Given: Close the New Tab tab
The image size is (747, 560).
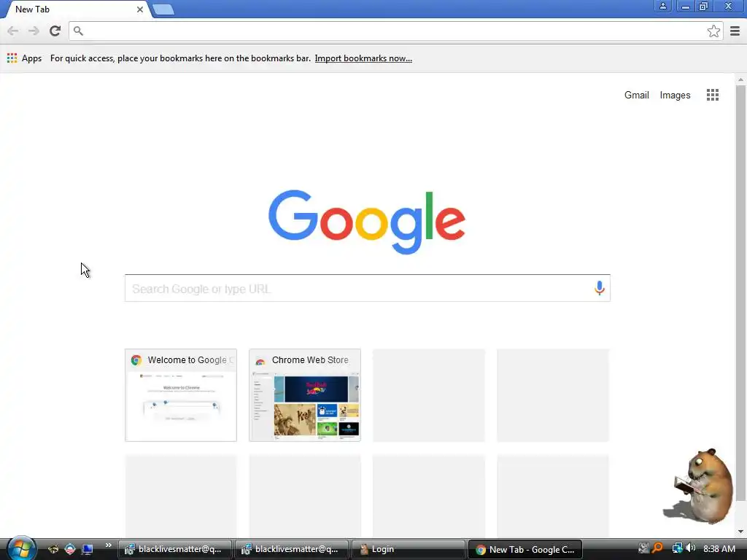Looking at the screenshot, I should coord(140,9).
